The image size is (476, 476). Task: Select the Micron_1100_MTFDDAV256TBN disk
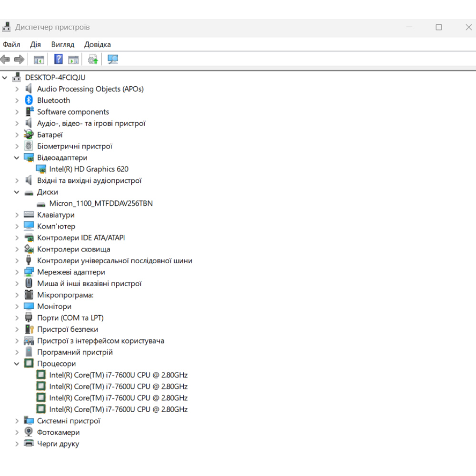[x=100, y=203]
